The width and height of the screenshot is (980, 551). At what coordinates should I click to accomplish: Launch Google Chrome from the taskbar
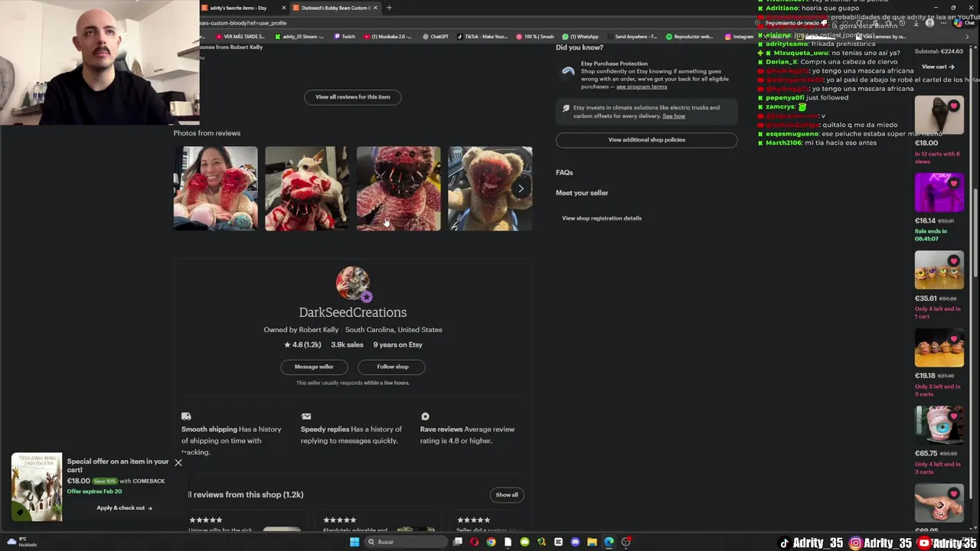(491, 542)
